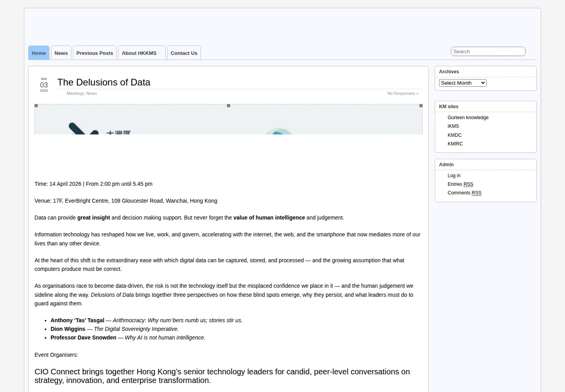Click the italic phrase 'Delusions of Data'
The height and width of the screenshot is (392, 565).
click(x=112, y=295)
